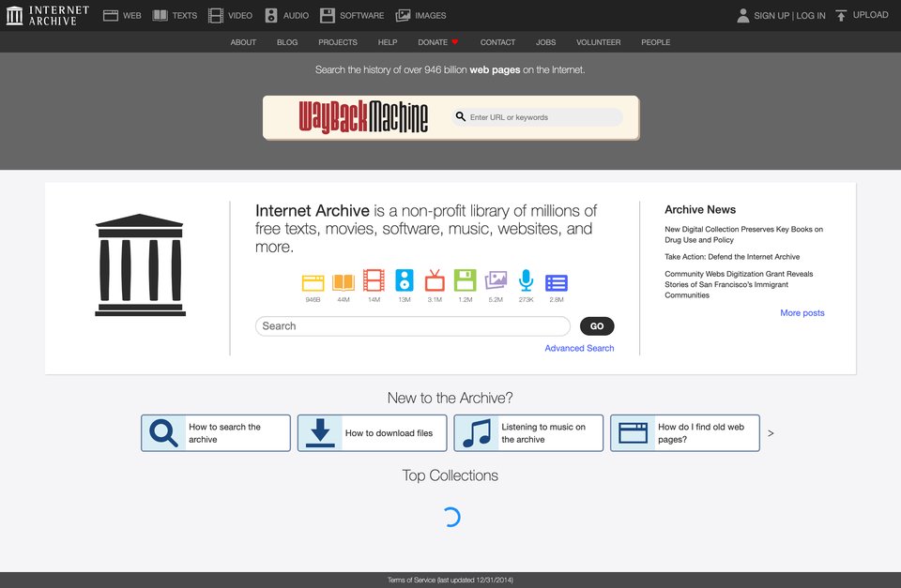Select the green software icon labeled 1.2M
The image size is (901, 588).
(x=465, y=280)
